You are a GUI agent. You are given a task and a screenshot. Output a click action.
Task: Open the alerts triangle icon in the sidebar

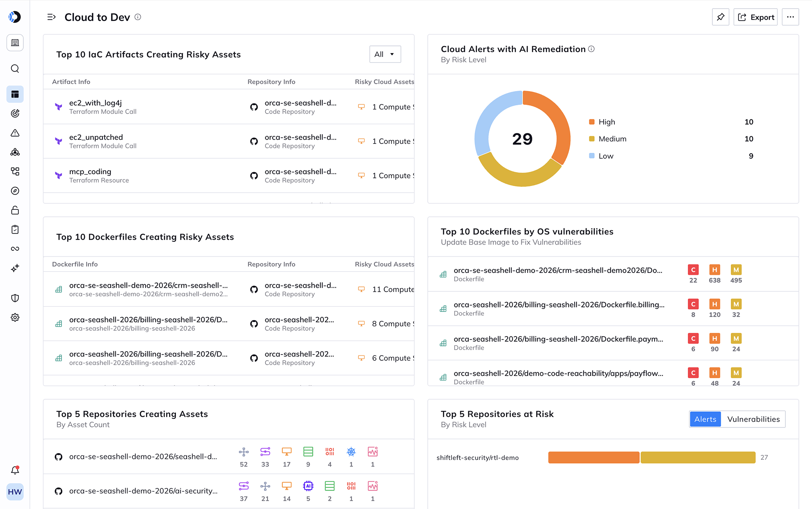click(x=15, y=133)
